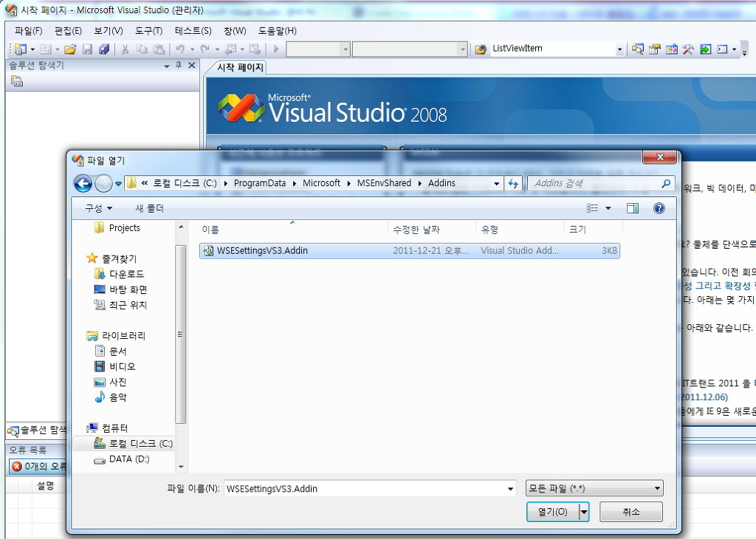
Task: Click the Cut scissors toolbar icon
Action: [x=125, y=49]
